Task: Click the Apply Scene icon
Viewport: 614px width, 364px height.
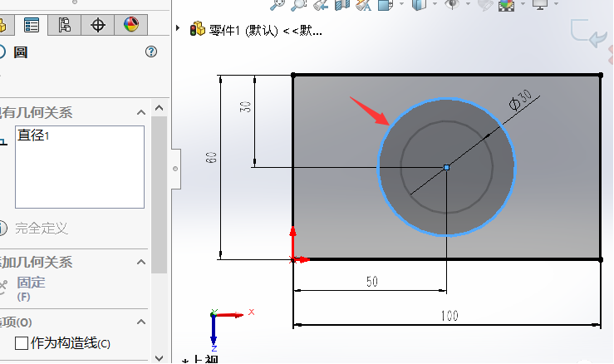Action: [506, 5]
